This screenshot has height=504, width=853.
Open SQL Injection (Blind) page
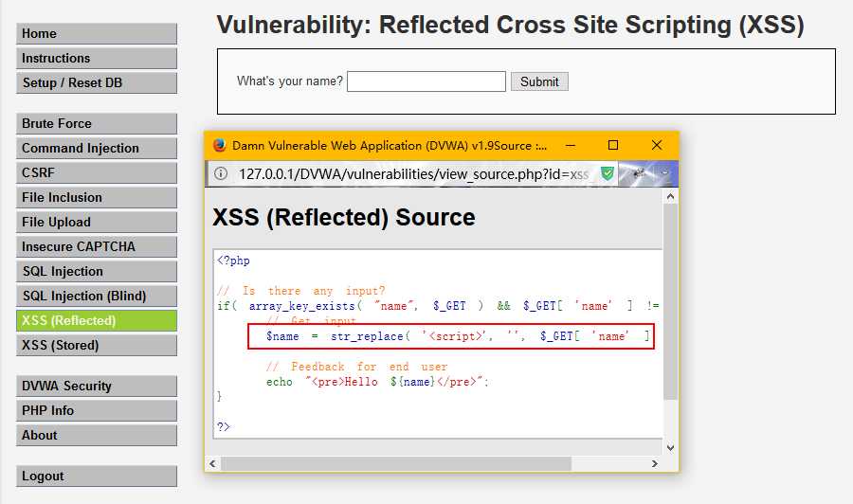tap(97, 296)
